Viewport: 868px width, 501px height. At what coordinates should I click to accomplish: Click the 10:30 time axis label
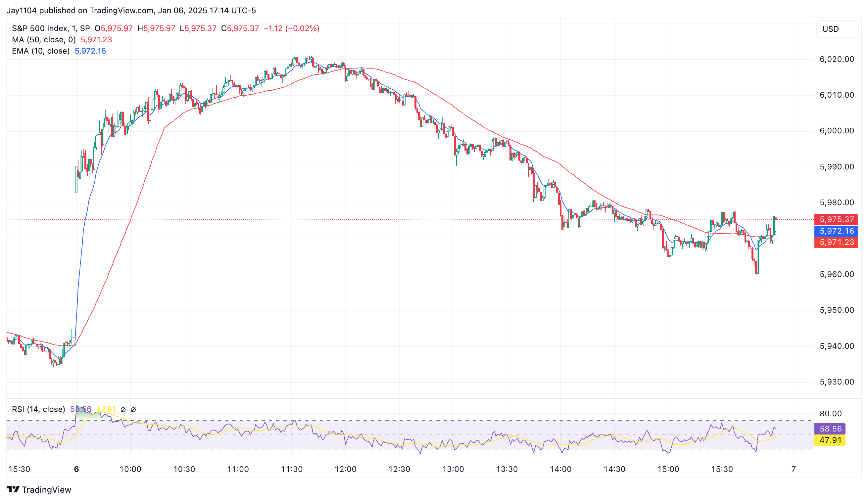184,469
